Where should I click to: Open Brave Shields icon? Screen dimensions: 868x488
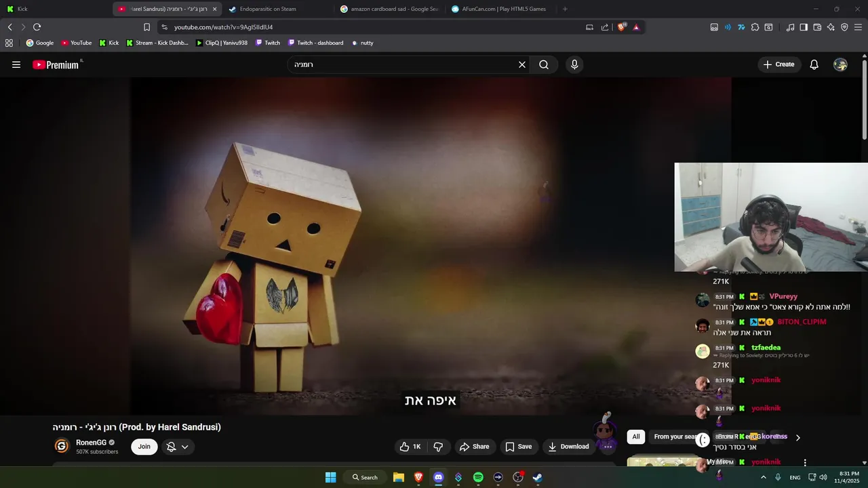(622, 27)
